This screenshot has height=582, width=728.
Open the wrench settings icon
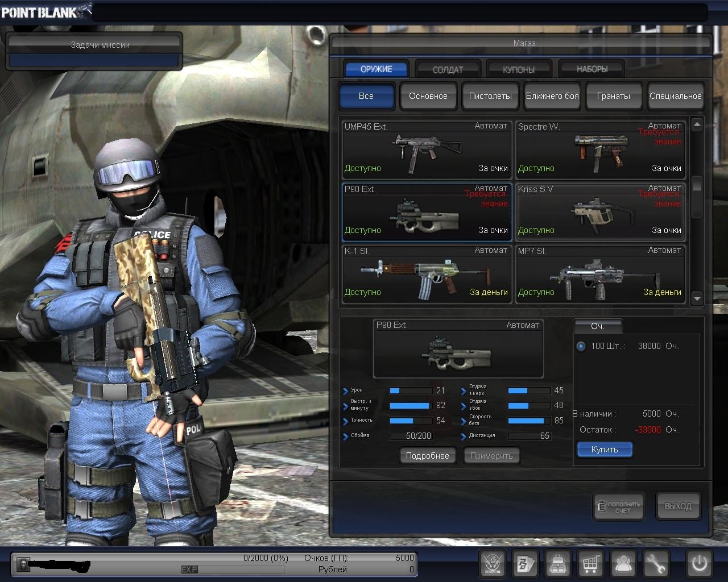(656, 564)
